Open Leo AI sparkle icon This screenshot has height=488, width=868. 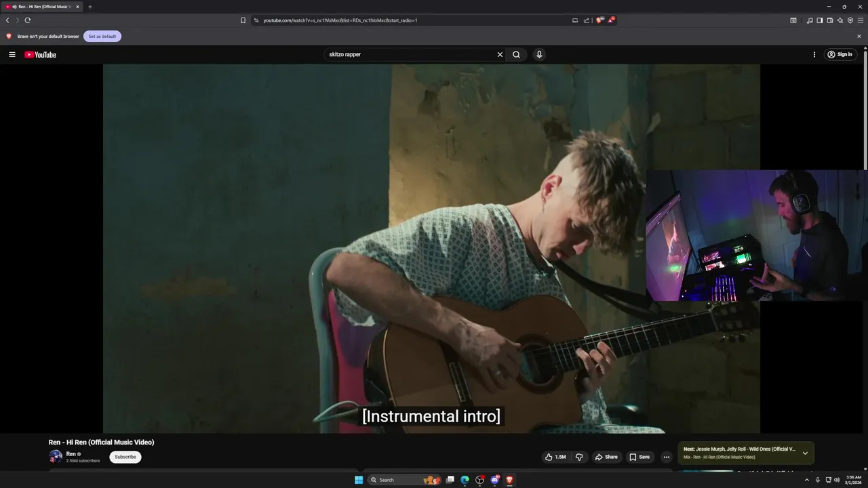click(x=840, y=20)
